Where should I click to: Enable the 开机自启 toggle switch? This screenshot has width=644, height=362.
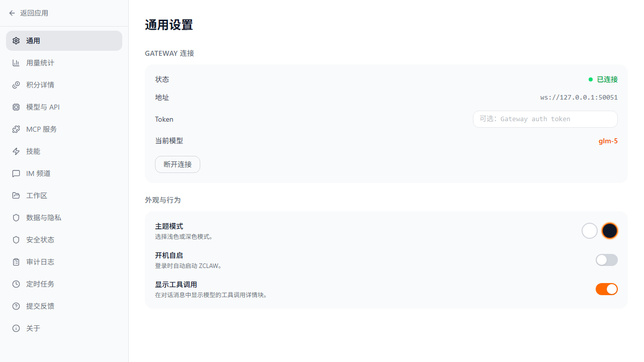[606, 260]
